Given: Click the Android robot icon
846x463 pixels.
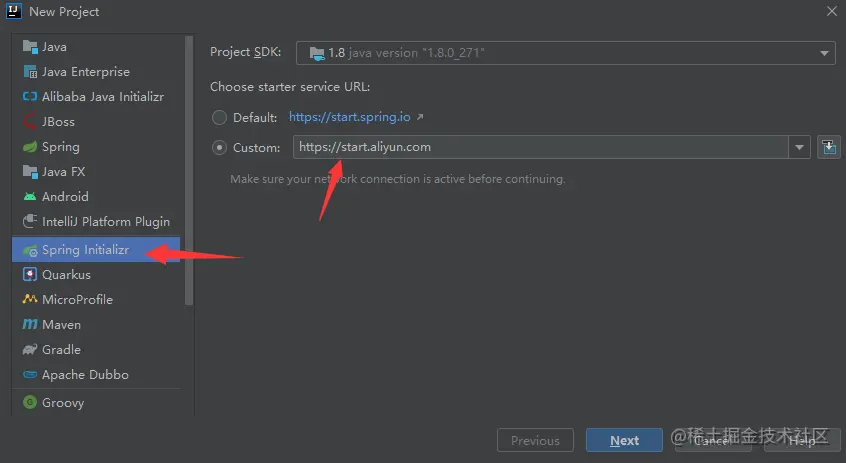Looking at the screenshot, I should 30,196.
